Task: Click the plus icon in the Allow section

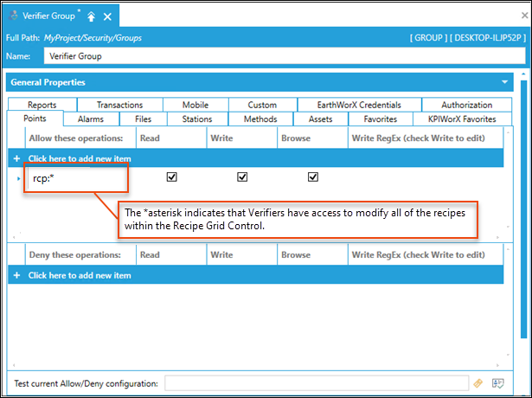Action: 16,159
